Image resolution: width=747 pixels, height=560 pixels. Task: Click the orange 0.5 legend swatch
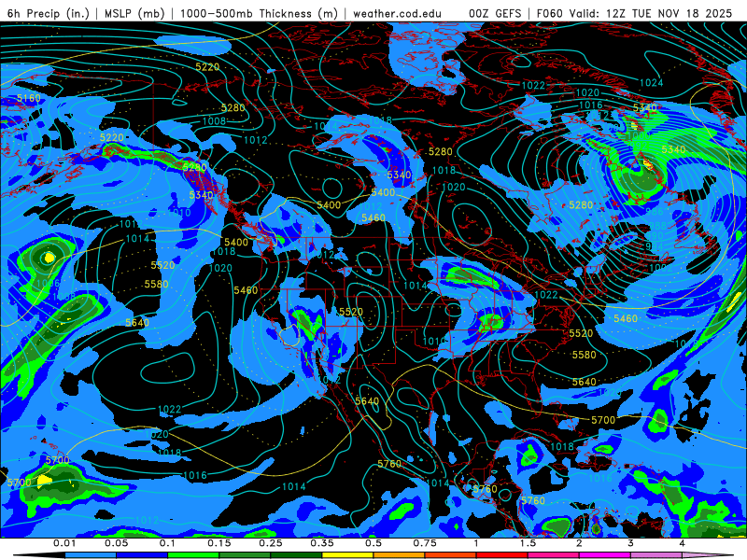coord(399,555)
